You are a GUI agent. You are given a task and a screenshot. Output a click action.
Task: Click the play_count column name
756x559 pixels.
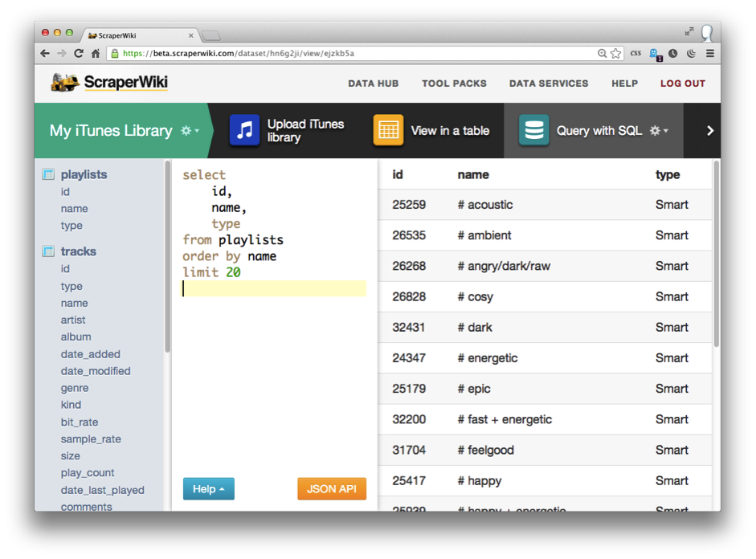[x=88, y=473]
